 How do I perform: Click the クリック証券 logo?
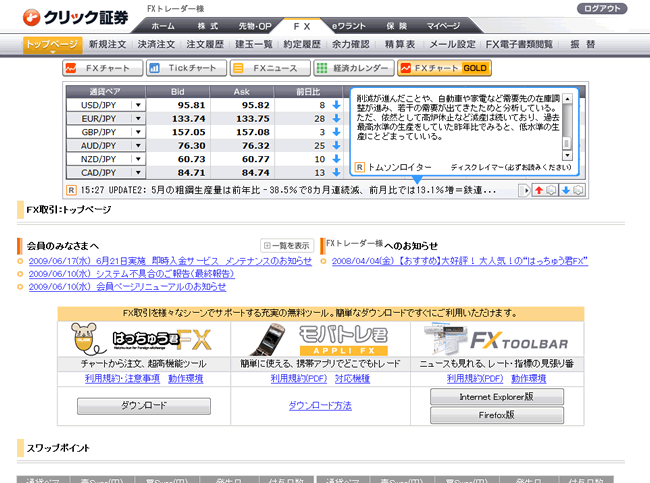pos(75,17)
